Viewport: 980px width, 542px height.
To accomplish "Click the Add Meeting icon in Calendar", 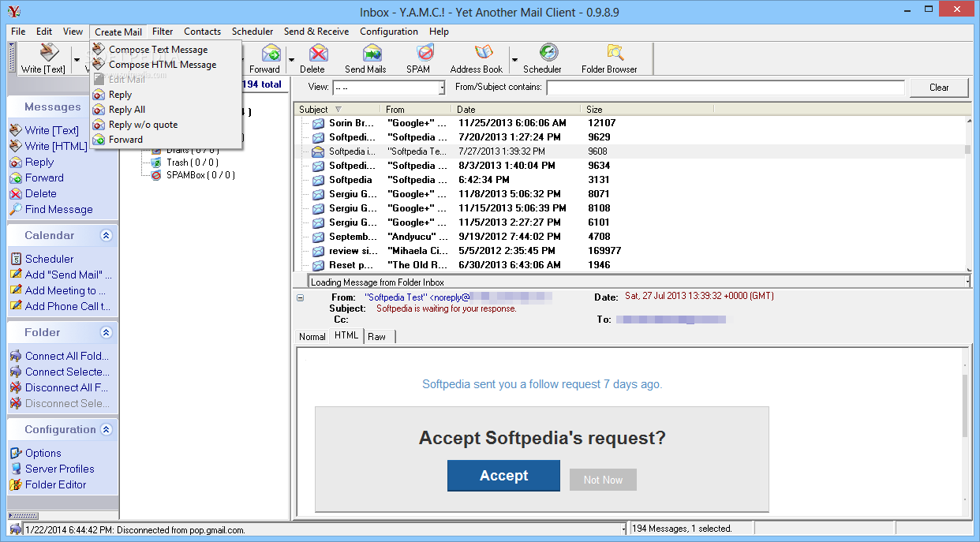I will point(16,290).
